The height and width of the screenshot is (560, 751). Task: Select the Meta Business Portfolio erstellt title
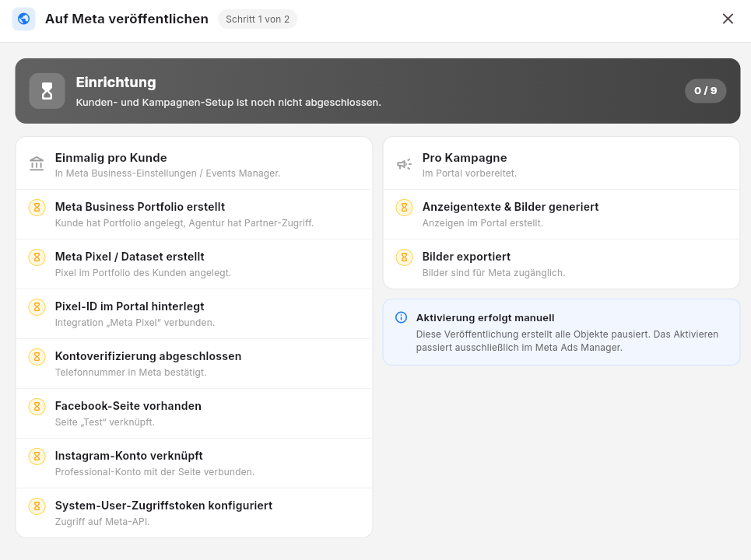(140, 207)
